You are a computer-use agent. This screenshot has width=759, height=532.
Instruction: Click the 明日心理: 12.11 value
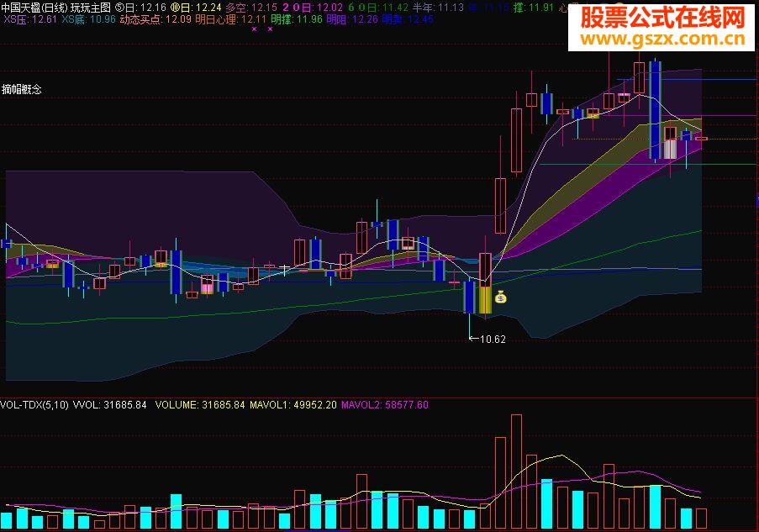tap(231, 19)
